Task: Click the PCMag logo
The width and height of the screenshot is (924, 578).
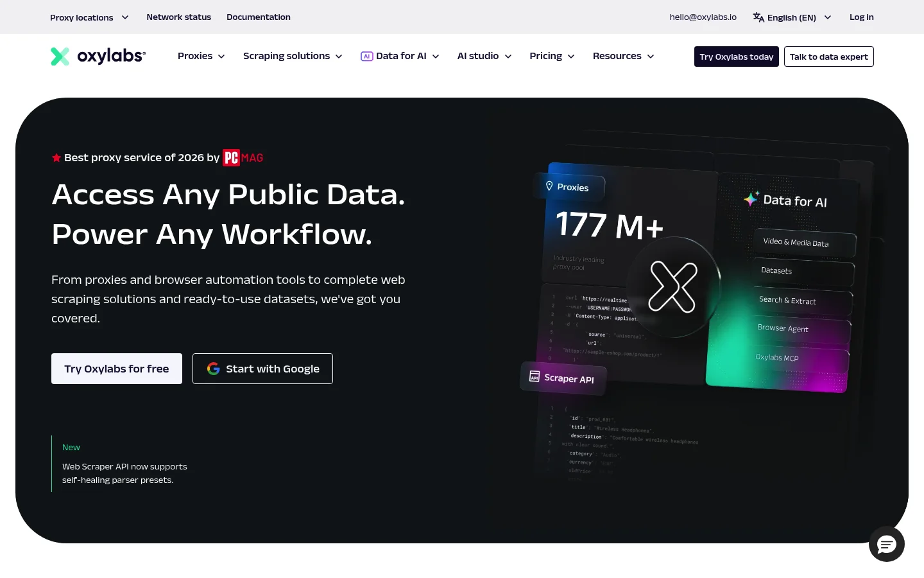Action: [243, 157]
